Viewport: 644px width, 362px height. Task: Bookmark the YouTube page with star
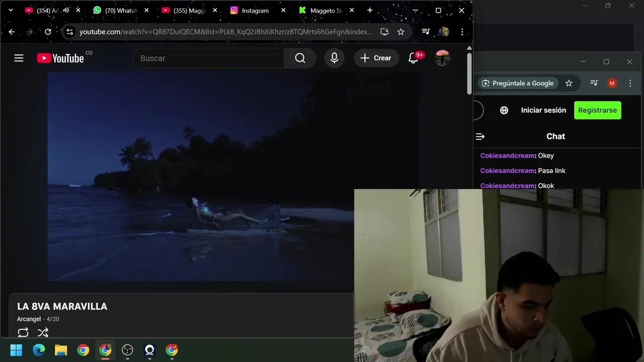pyautogui.click(x=401, y=32)
